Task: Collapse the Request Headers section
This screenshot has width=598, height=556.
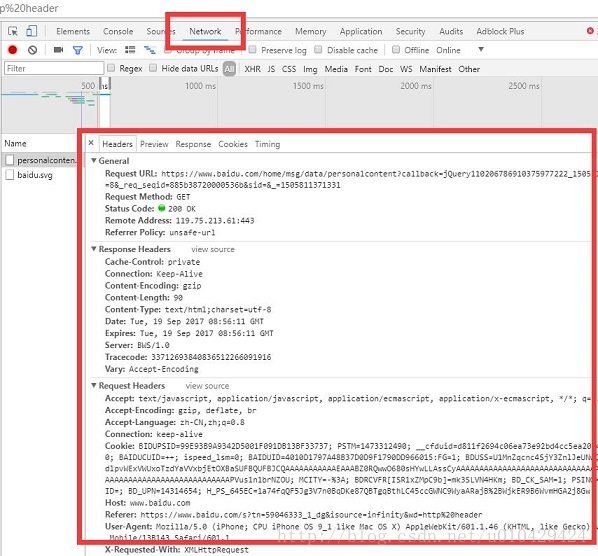Action: click(94, 385)
